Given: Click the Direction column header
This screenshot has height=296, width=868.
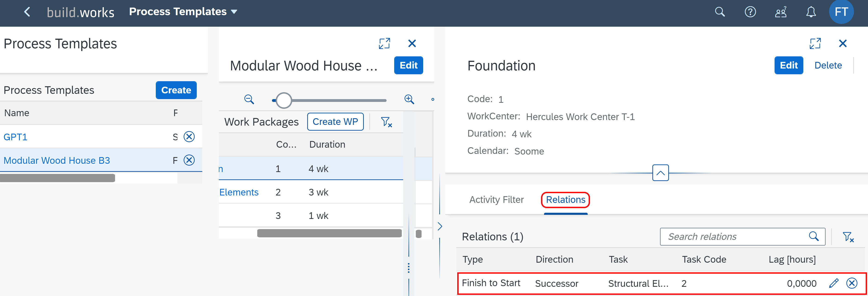Looking at the screenshot, I should pyautogui.click(x=554, y=260).
